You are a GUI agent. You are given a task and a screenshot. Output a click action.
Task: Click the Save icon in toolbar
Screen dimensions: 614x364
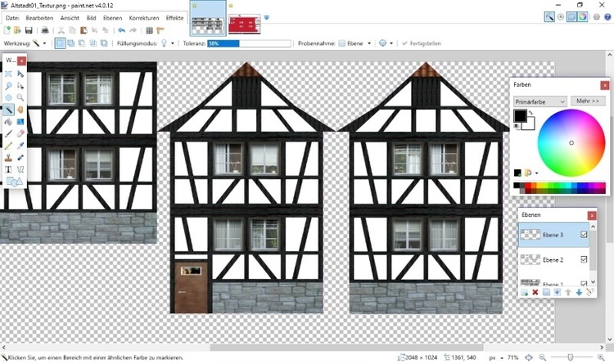(30, 30)
